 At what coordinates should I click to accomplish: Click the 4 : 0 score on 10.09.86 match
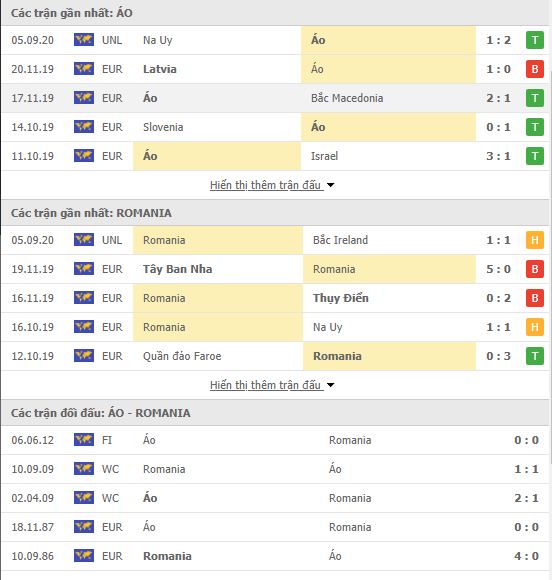526,556
